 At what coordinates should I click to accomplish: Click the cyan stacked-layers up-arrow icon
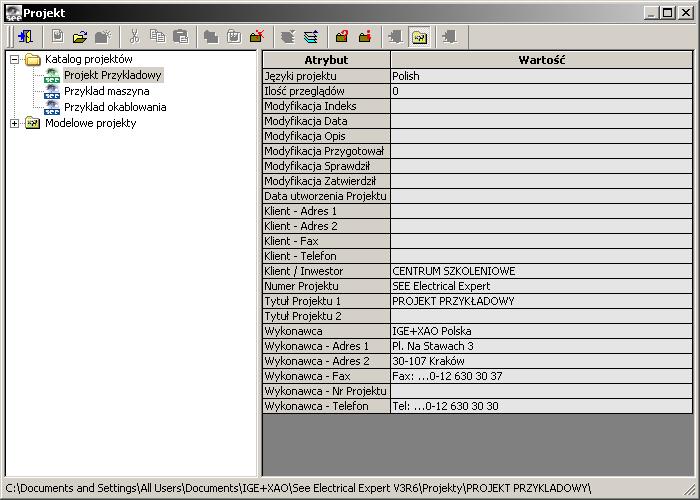311,37
